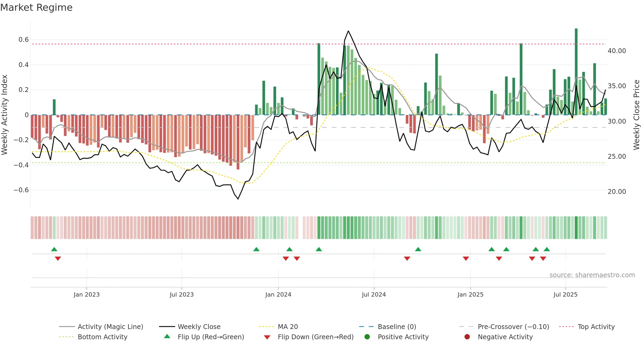Click the weekly close price trough near 19
644x362 pixels.
(238, 199)
